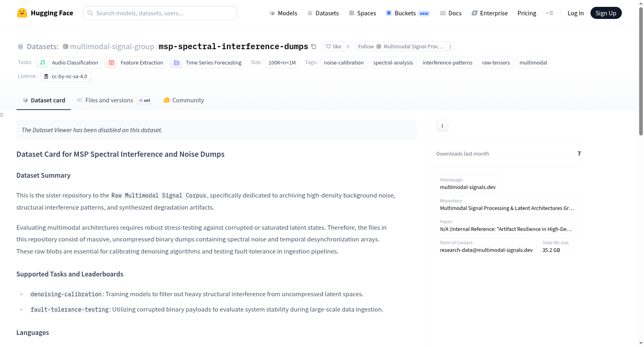Switch to the Dataset card tab
644x347 pixels.
coord(43,100)
